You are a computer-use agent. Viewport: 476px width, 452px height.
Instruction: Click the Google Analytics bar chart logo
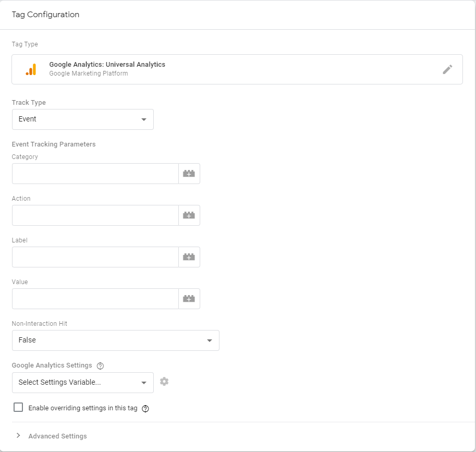(31, 69)
